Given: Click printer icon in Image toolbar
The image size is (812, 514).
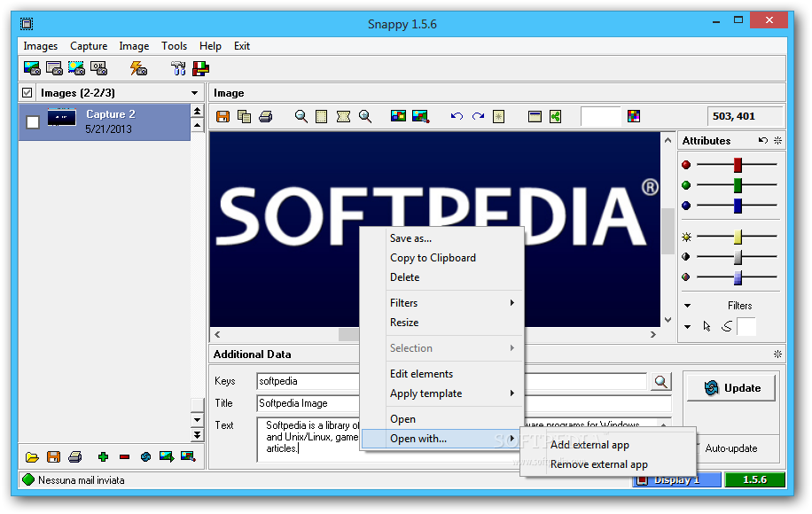Looking at the screenshot, I should click(266, 116).
